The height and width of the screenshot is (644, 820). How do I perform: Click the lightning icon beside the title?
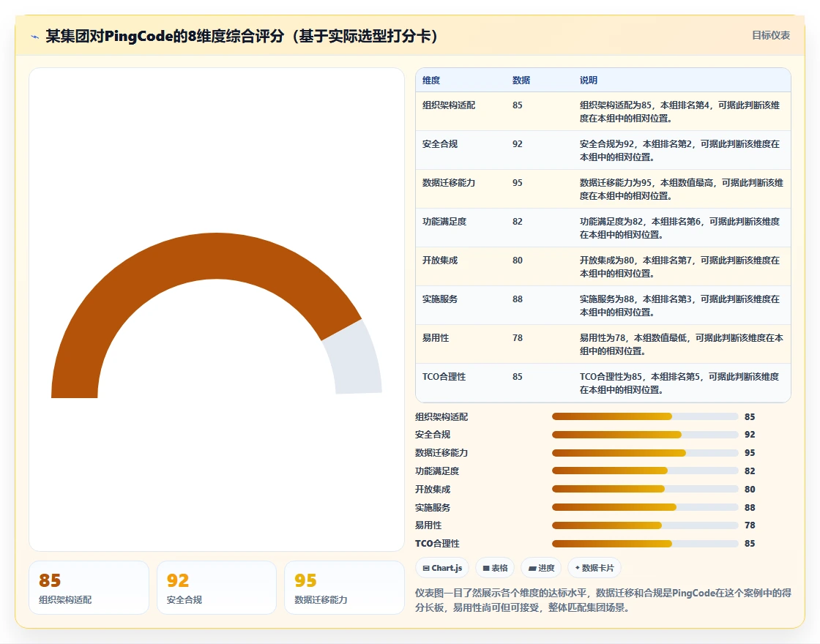[34, 37]
